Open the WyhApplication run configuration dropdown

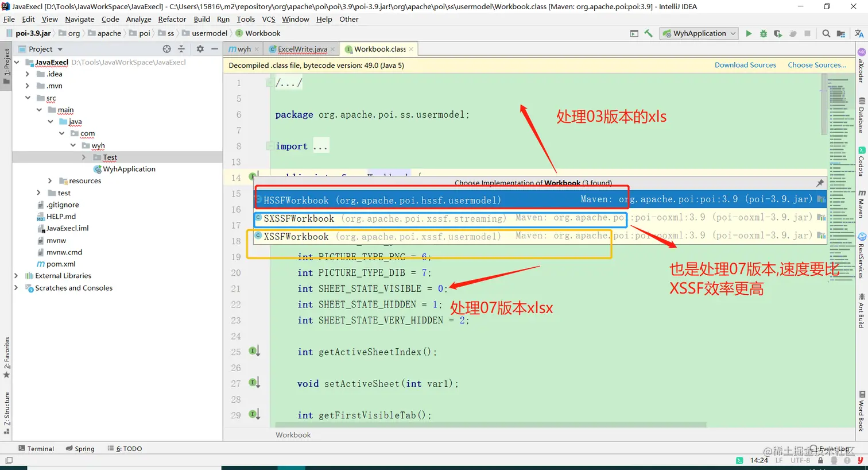tap(699, 33)
